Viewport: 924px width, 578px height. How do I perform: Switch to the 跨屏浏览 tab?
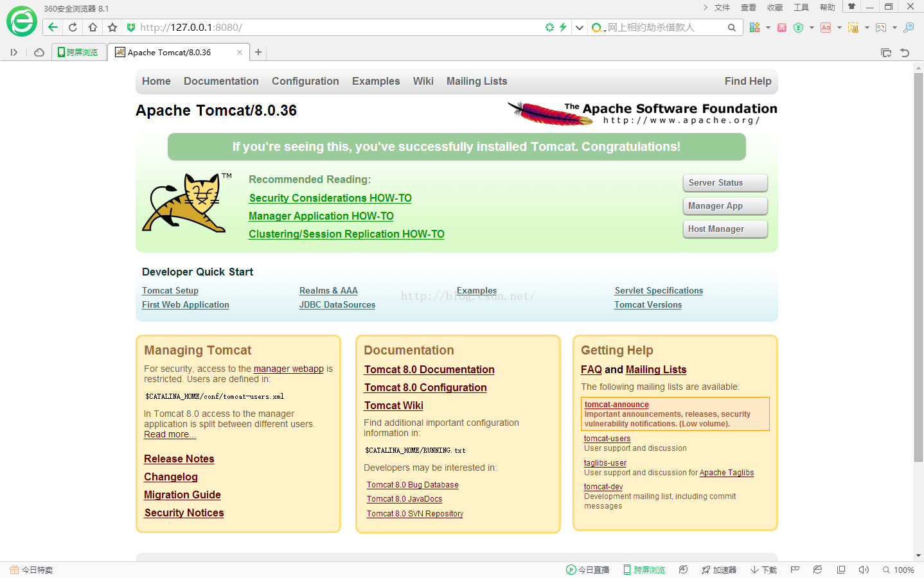pyautogui.click(x=78, y=53)
